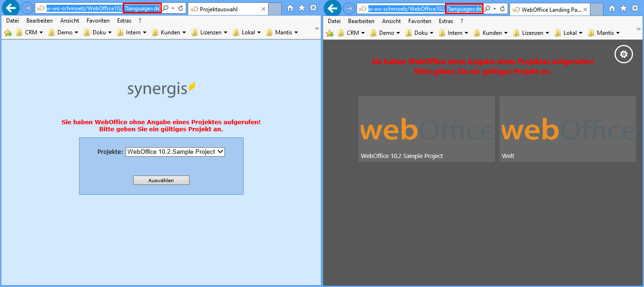The height and width of the screenshot is (287, 644).
Task: Open the Datei menu in the right window
Action: (334, 21)
